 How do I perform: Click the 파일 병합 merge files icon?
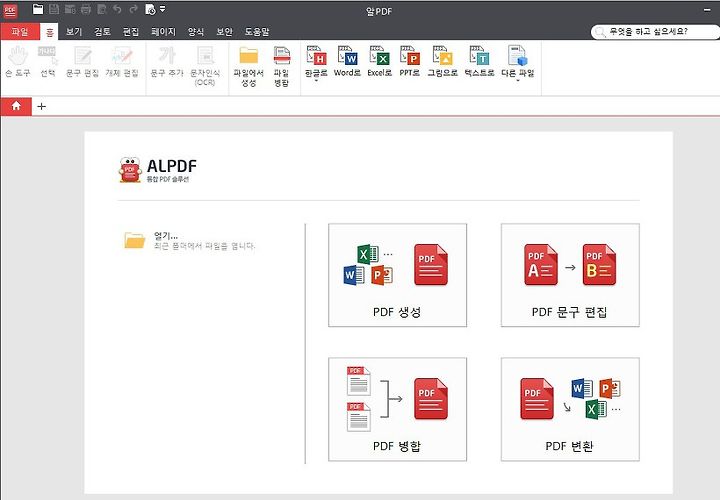tap(281, 66)
